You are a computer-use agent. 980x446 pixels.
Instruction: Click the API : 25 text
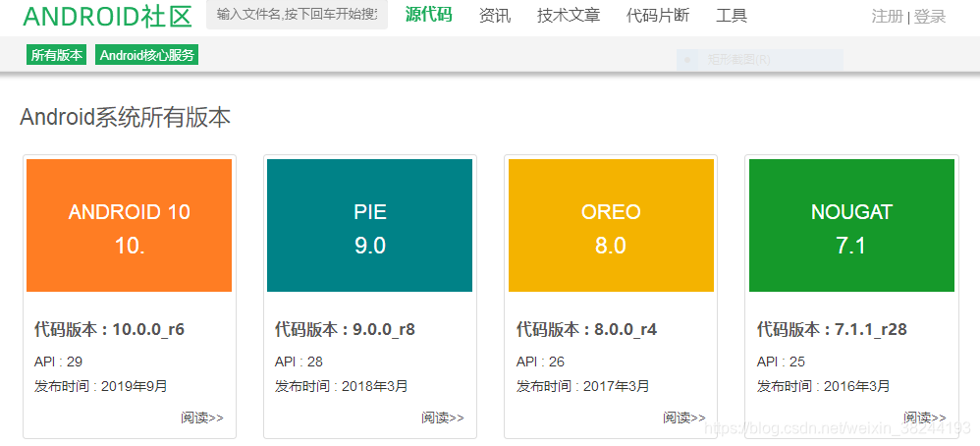[x=781, y=362]
